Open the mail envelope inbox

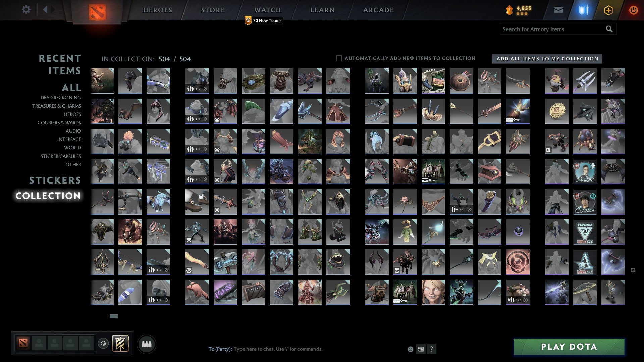pos(558,10)
